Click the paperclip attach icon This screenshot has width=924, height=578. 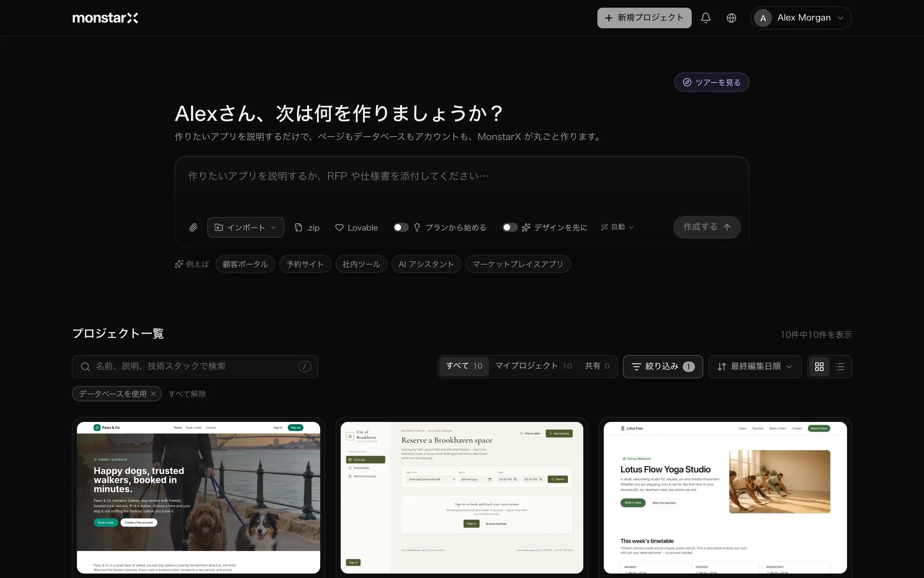tap(193, 227)
